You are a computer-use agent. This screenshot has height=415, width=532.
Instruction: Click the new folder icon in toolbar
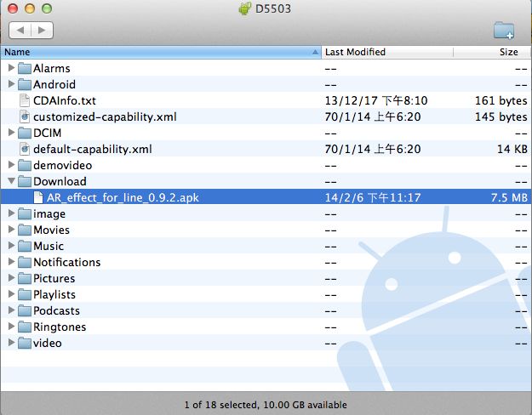tap(503, 31)
